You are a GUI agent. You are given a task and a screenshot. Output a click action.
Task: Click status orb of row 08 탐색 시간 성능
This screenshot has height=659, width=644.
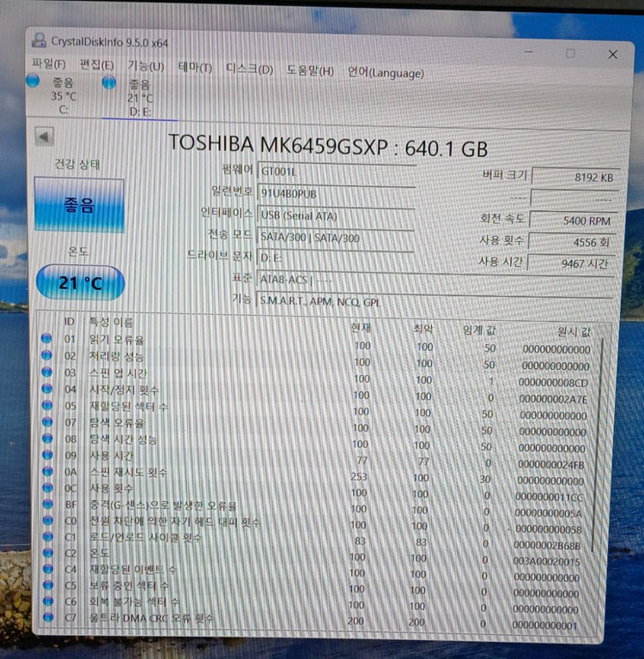point(47,438)
